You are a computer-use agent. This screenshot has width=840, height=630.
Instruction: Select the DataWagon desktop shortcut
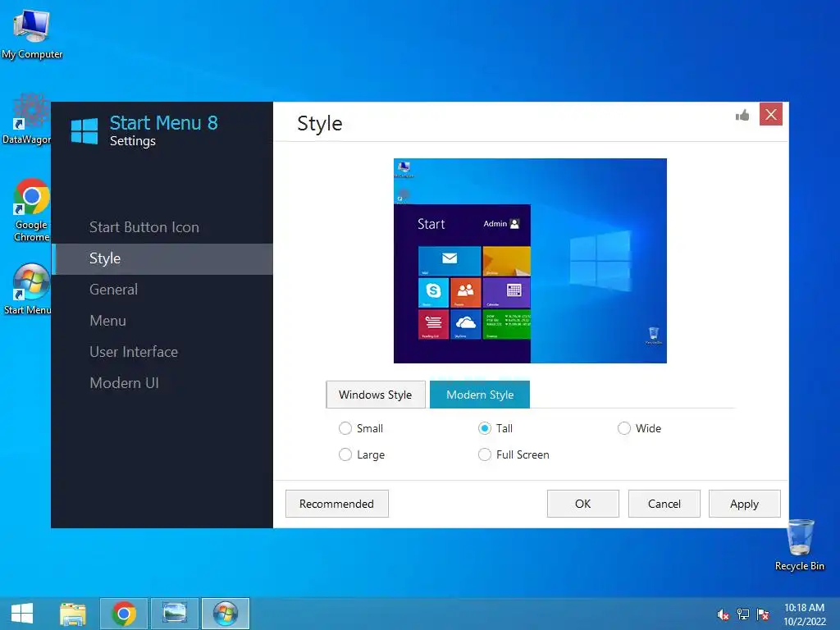point(27,120)
